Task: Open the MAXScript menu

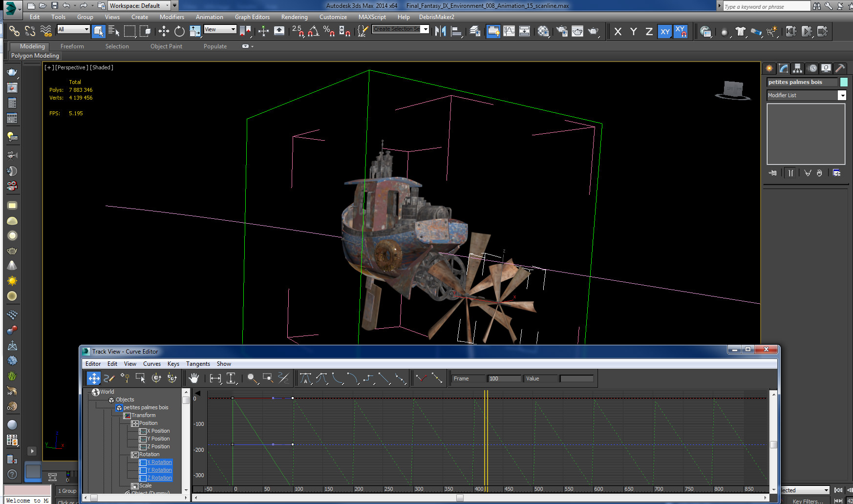Action: click(x=372, y=17)
